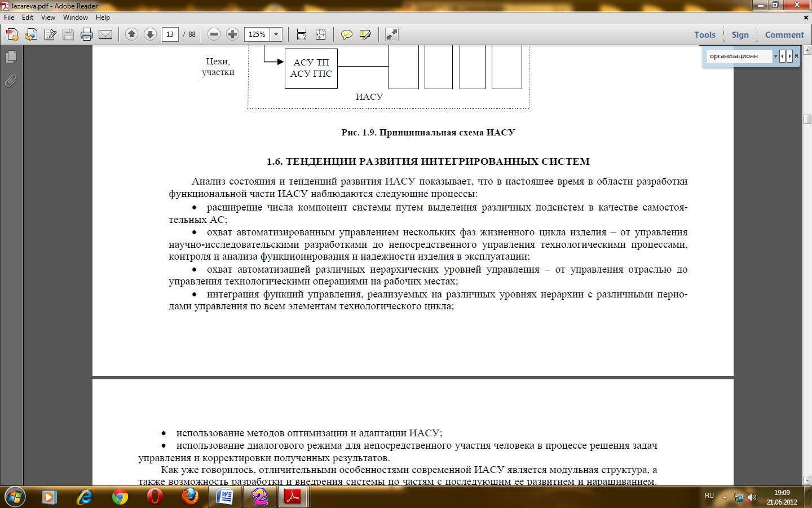
Task: Open the zoom level dropdown arrow
Action: click(x=276, y=34)
